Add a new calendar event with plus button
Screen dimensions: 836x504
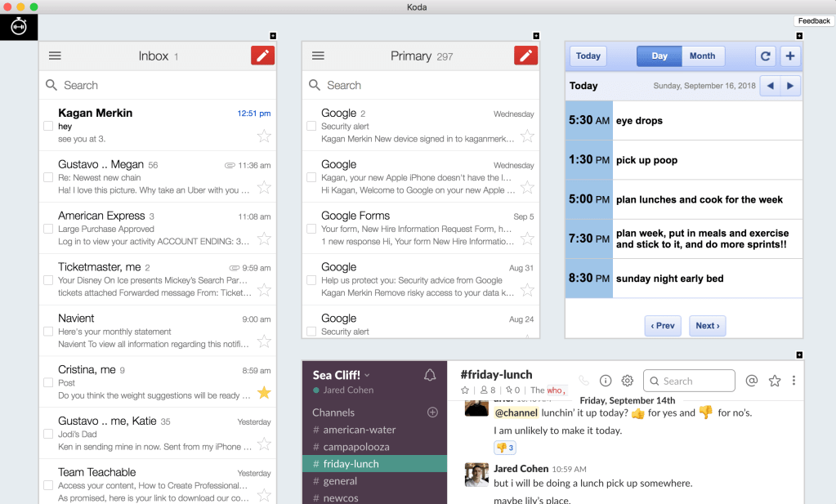click(789, 56)
